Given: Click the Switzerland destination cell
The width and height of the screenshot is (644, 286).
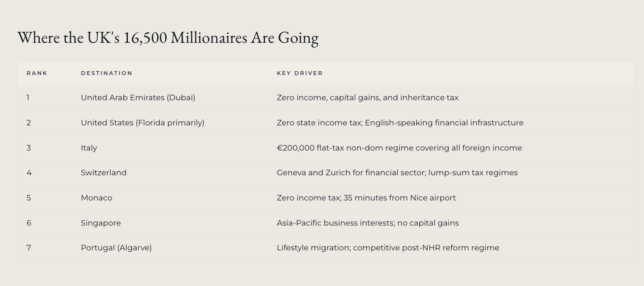Looking at the screenshot, I should pyautogui.click(x=104, y=173).
